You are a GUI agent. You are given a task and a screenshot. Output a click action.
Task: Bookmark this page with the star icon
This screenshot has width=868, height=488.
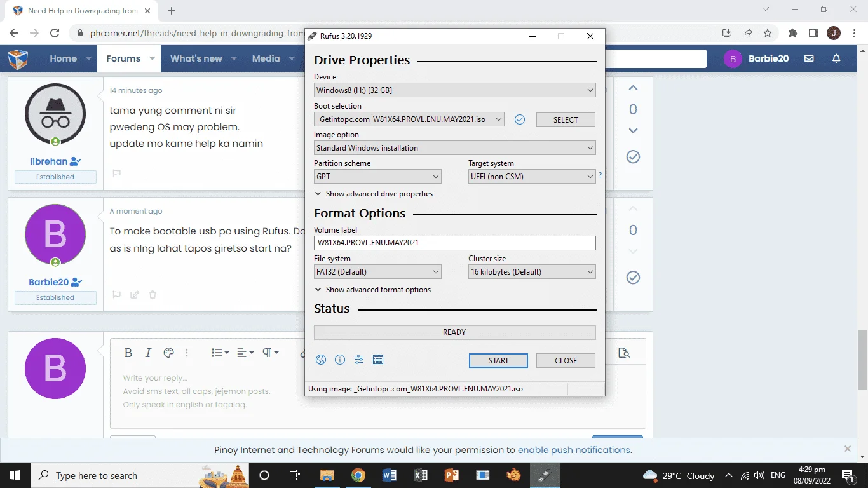[x=768, y=33]
